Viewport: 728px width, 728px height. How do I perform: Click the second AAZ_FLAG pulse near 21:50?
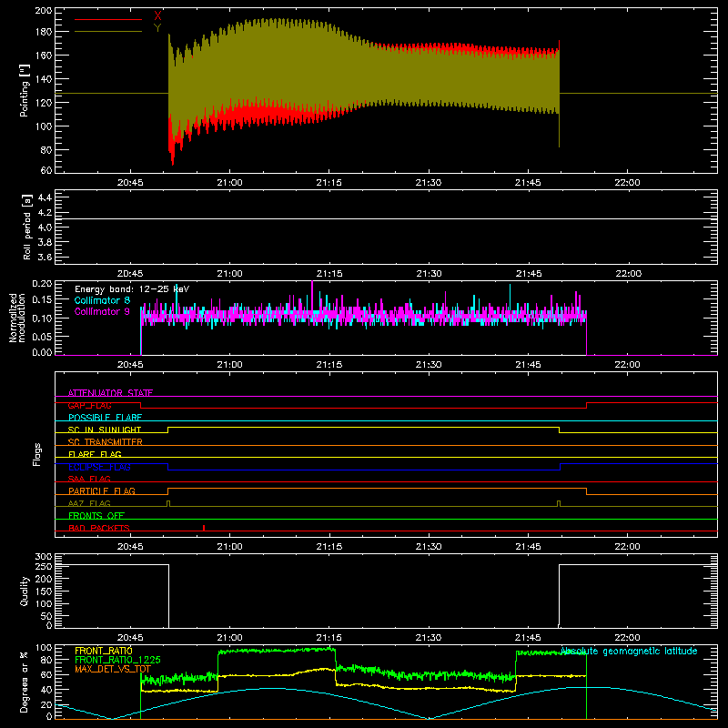tap(559, 504)
